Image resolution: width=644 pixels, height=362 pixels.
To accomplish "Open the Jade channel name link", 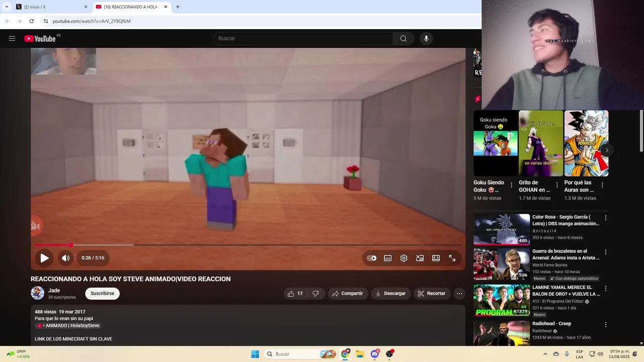I will click(54, 291).
